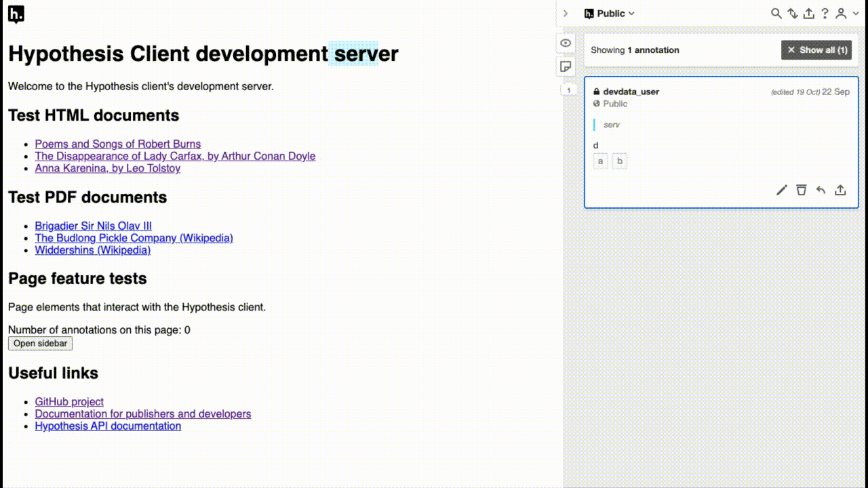Click the Hypothesis logo in the sidebar
Viewport: 868px width, 488px height.
click(x=587, y=13)
